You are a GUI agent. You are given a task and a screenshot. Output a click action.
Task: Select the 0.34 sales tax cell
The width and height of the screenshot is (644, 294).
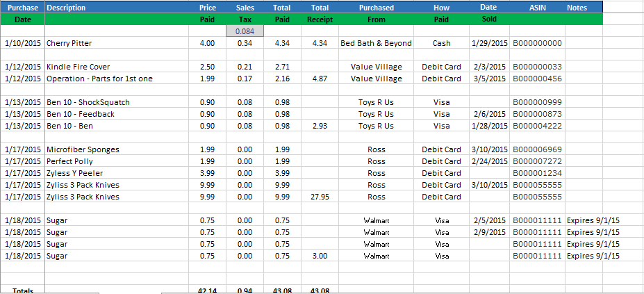click(x=245, y=43)
